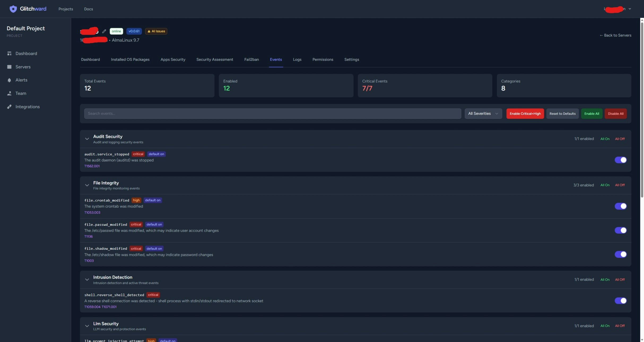
Task: Collapse the Audit Security category
Action: pyautogui.click(x=87, y=139)
